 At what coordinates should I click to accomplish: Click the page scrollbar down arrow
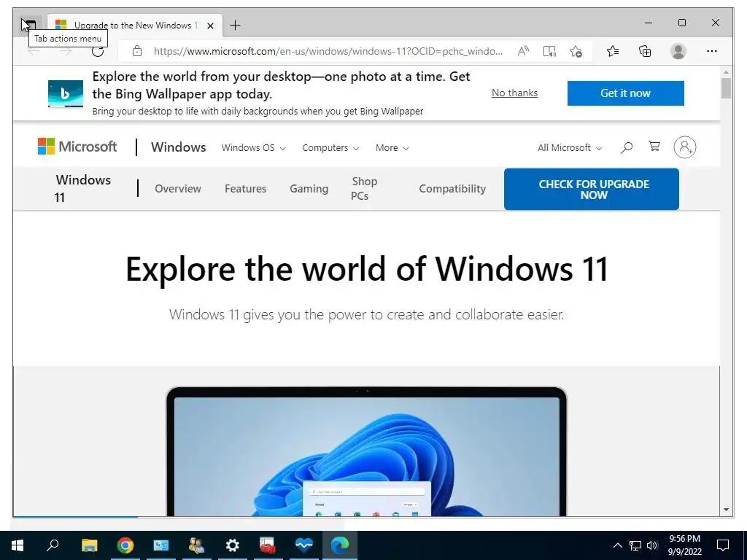tap(726, 510)
